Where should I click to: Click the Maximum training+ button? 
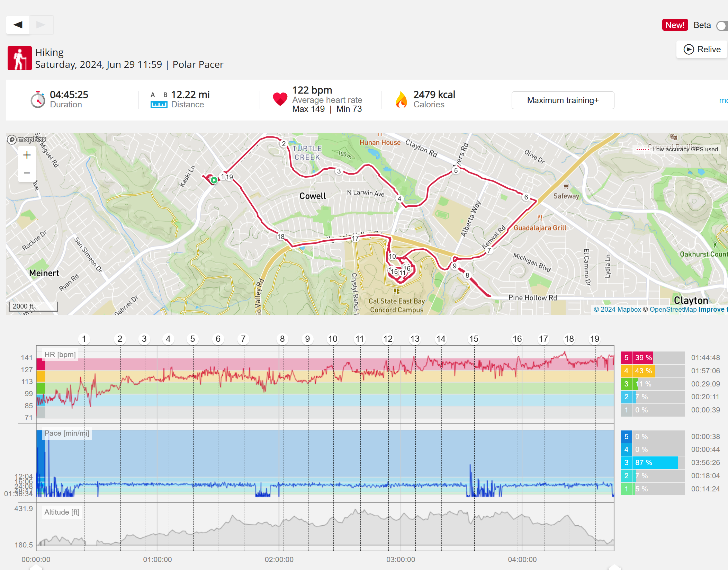pyautogui.click(x=563, y=100)
